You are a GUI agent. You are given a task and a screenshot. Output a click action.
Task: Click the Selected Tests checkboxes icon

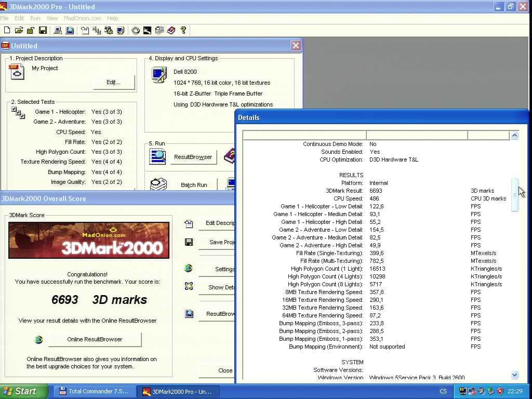click(18, 113)
